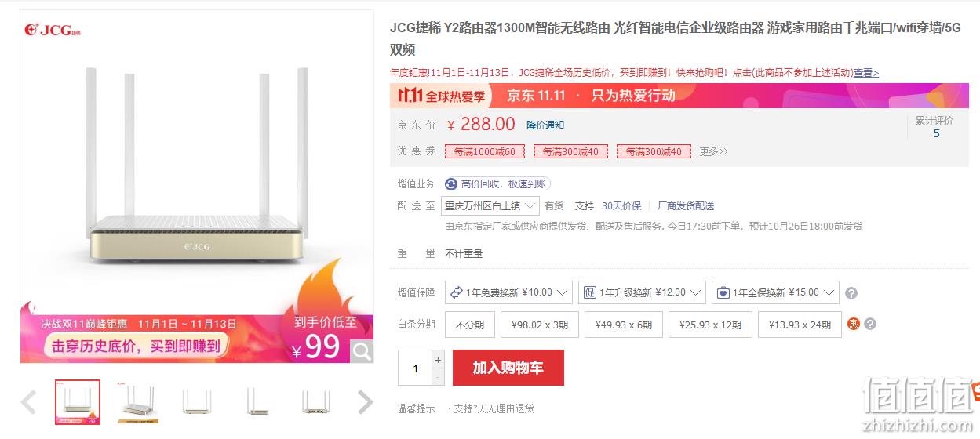980x439 pixels.
Task: Click the orange 惠 icon next to installments
Action: click(854, 324)
